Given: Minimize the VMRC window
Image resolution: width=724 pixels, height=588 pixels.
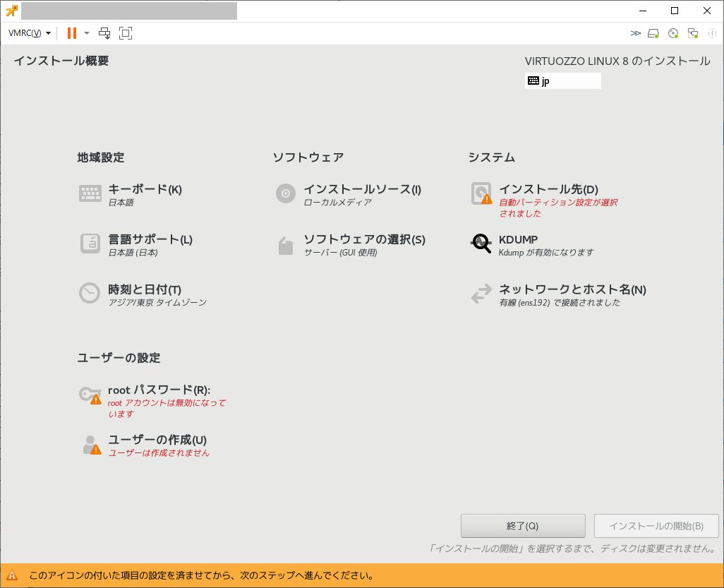Looking at the screenshot, I should pos(643,11).
